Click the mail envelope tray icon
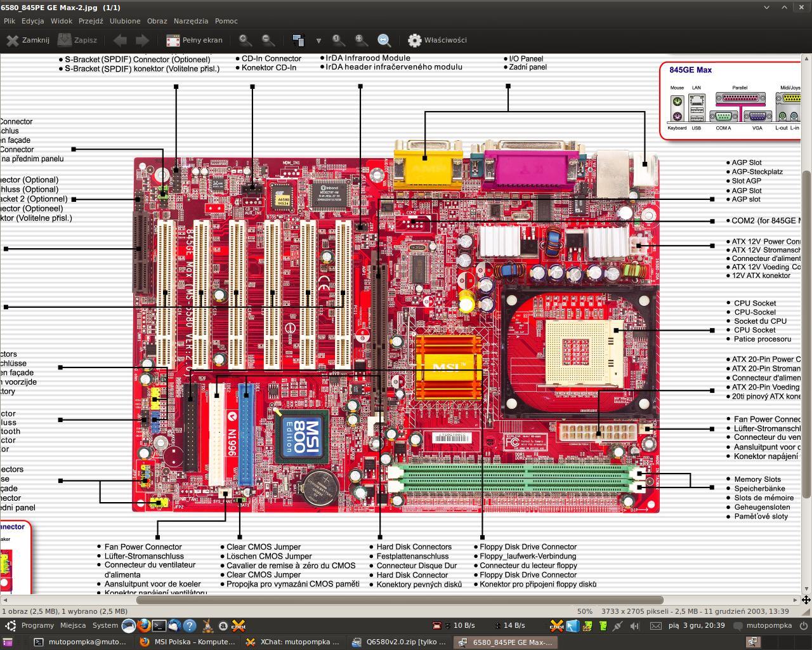This screenshot has width=812, height=650. pyautogui.click(x=656, y=626)
